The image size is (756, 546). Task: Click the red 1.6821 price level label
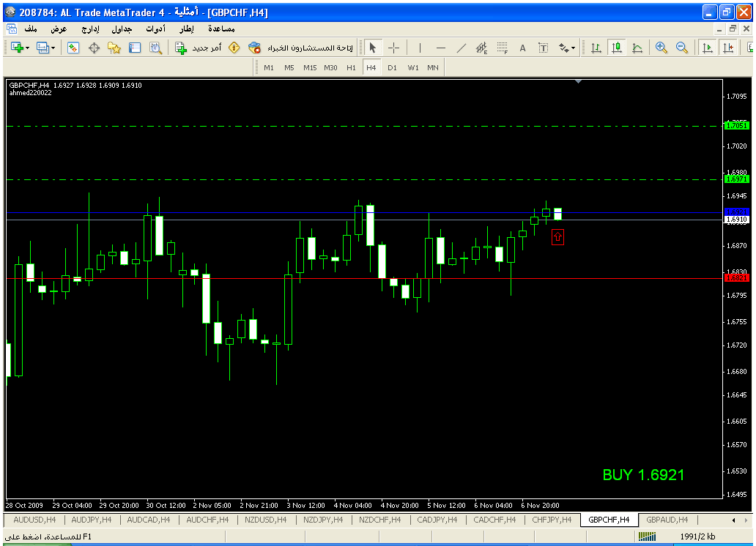tap(735, 278)
